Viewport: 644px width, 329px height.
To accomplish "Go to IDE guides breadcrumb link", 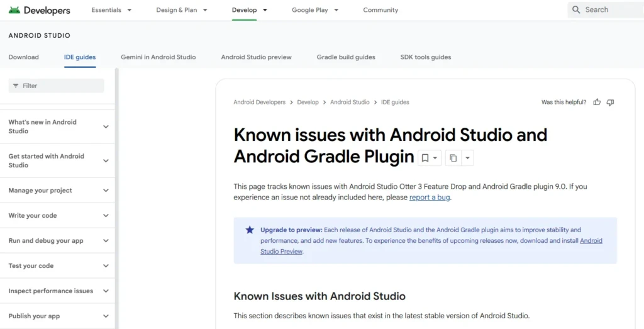I will (x=395, y=103).
